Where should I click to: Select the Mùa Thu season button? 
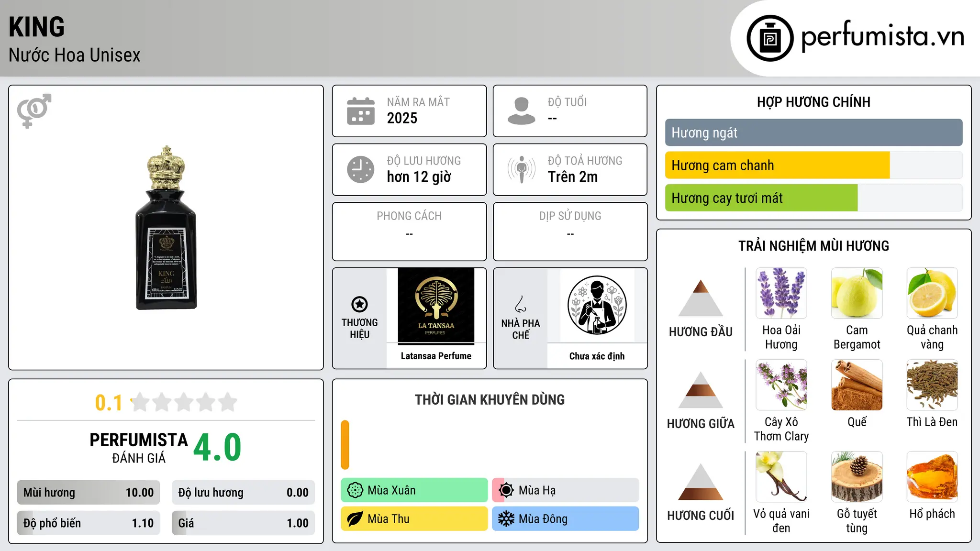pos(414,519)
